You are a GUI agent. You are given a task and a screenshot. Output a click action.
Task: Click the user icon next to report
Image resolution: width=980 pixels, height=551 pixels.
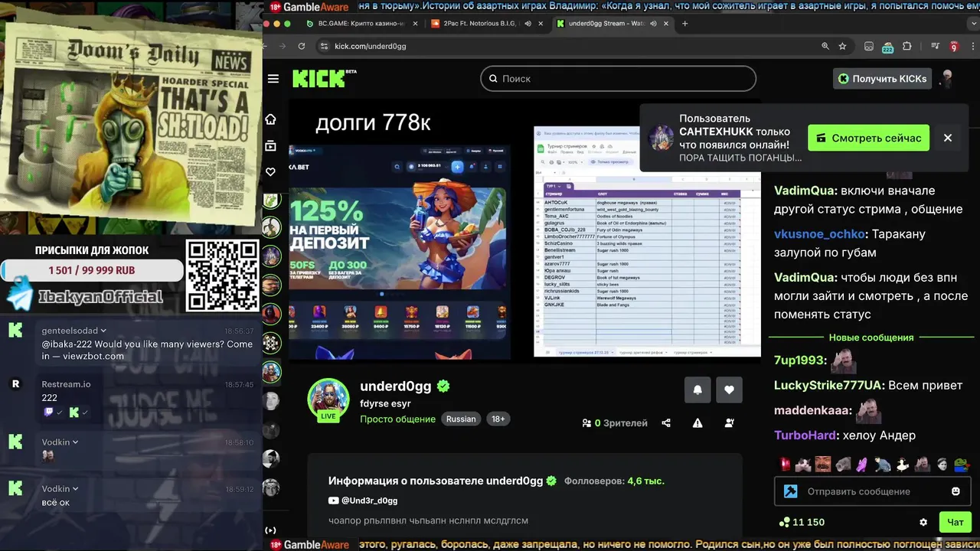(x=729, y=422)
